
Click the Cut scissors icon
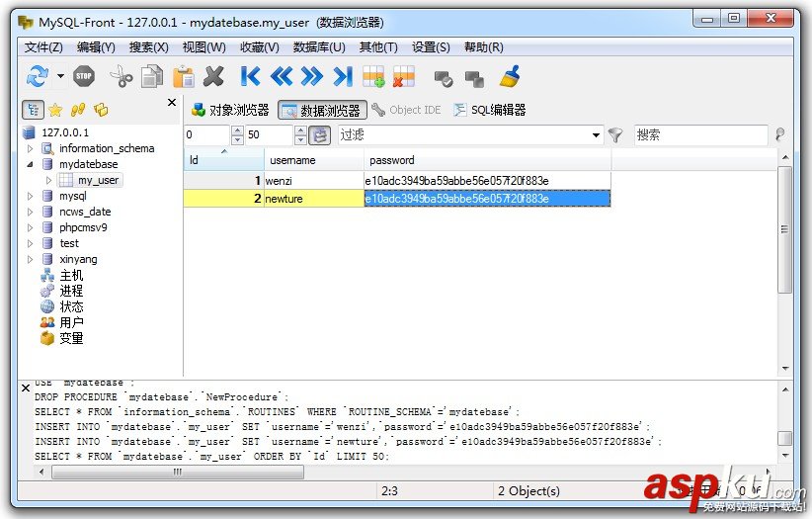122,76
